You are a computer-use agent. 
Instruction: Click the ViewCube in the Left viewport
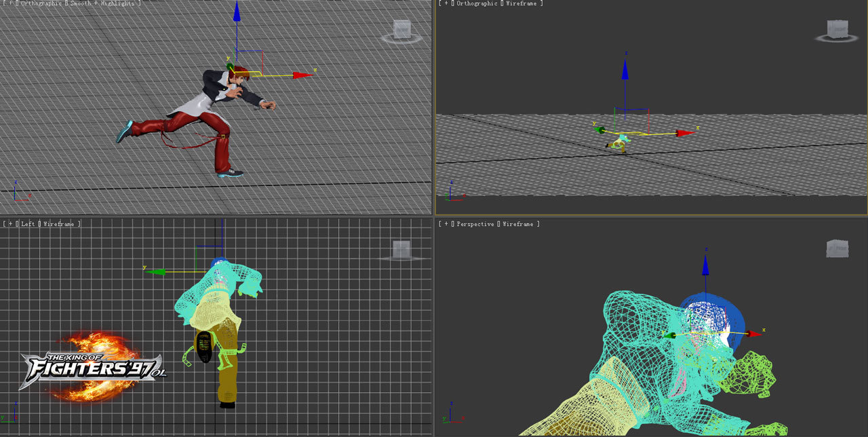click(x=401, y=249)
